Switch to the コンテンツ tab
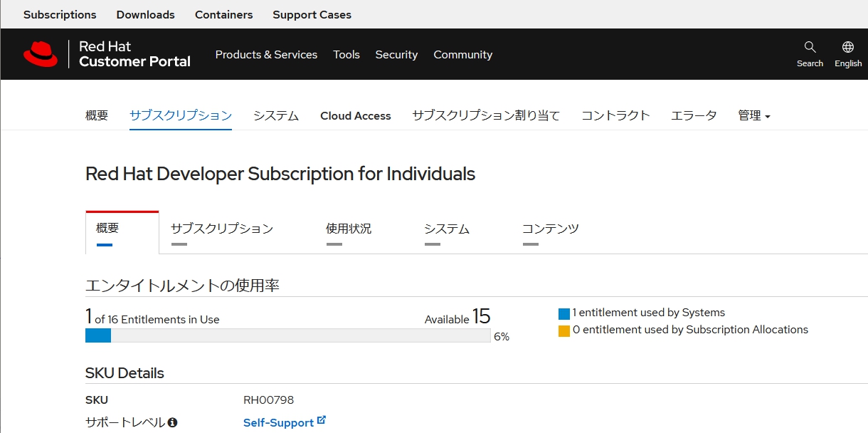The width and height of the screenshot is (868, 433). 550,229
